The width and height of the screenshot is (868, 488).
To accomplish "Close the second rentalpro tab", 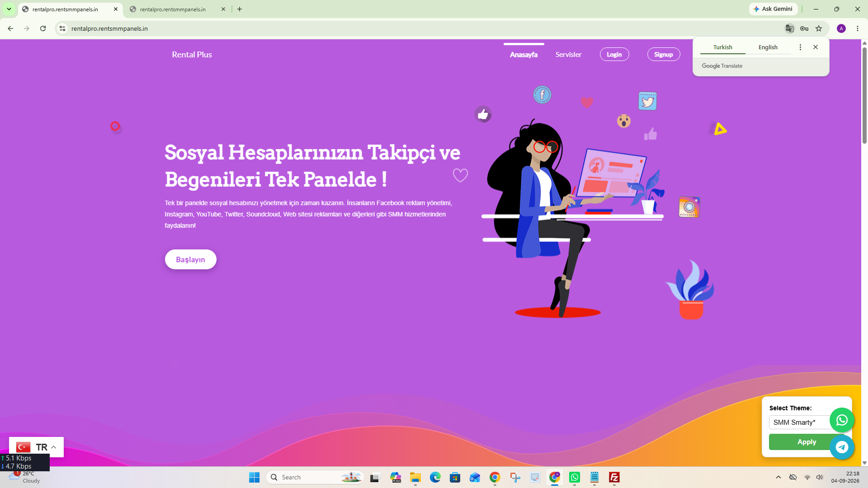I will [x=223, y=9].
